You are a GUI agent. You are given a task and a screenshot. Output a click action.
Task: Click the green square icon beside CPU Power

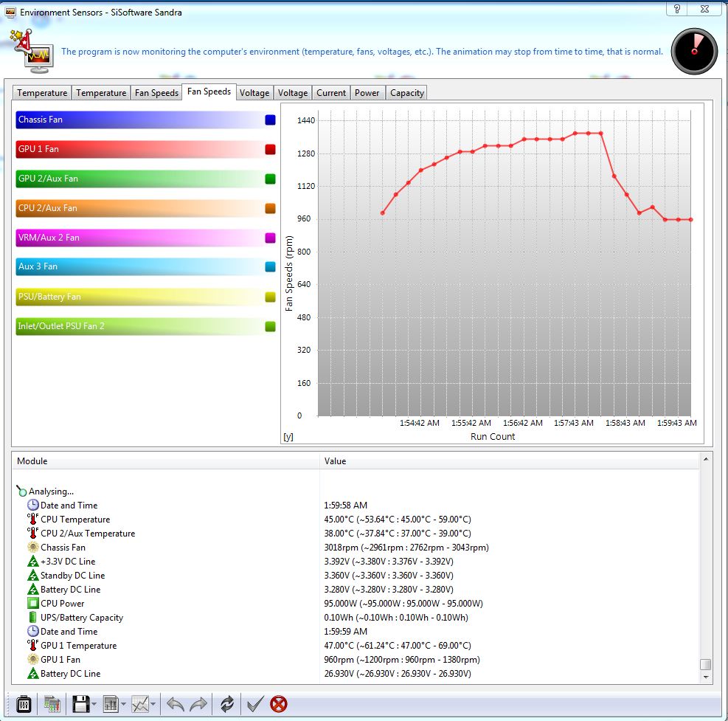pyautogui.click(x=32, y=603)
